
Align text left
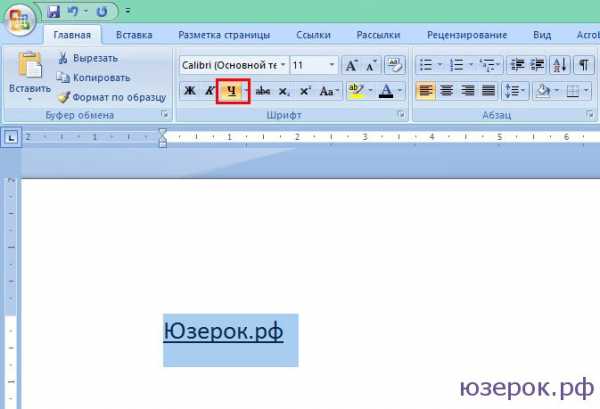(426, 91)
